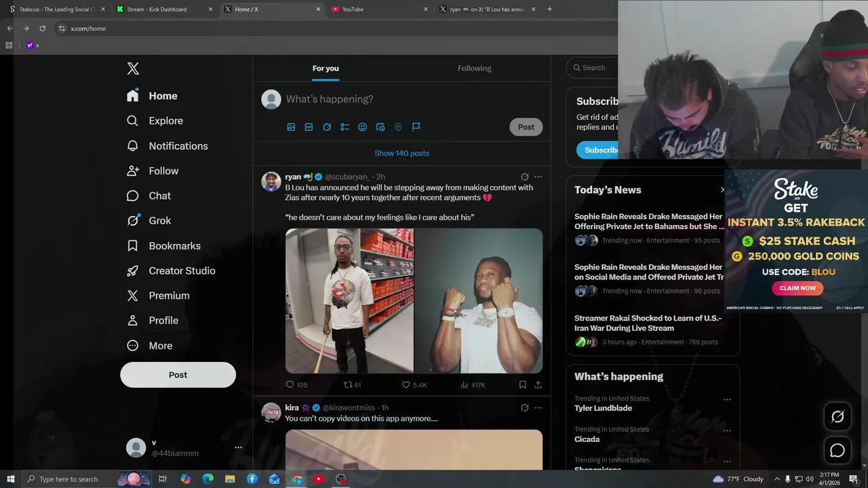868x488 pixels.
Task: Click the X Search box
Action: tap(593, 68)
